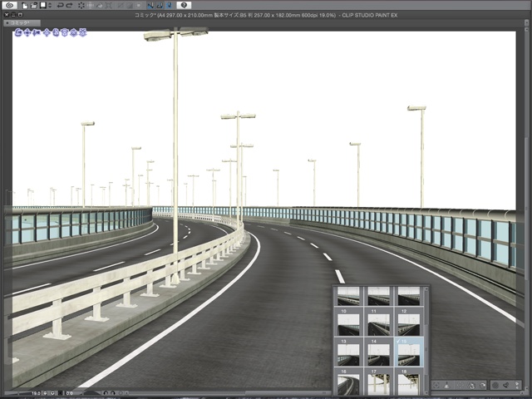Undo the last action
Viewport: 532px width, 399px height.
pyautogui.click(x=60, y=5)
